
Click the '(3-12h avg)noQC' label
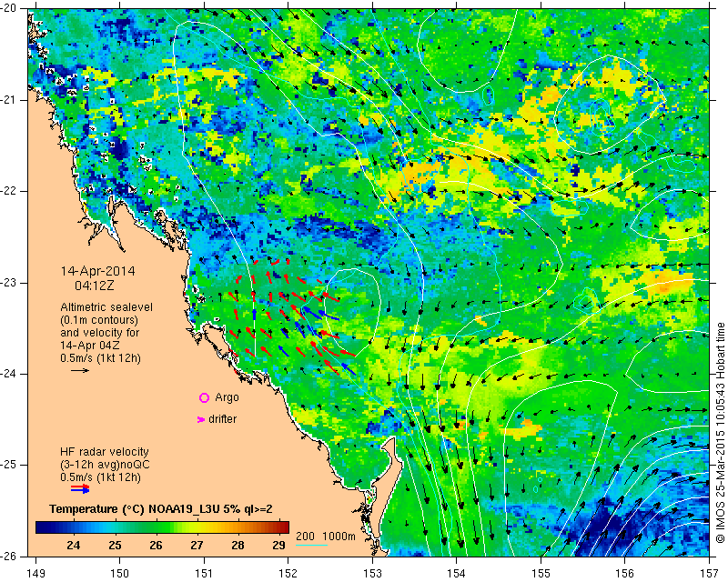point(105,465)
